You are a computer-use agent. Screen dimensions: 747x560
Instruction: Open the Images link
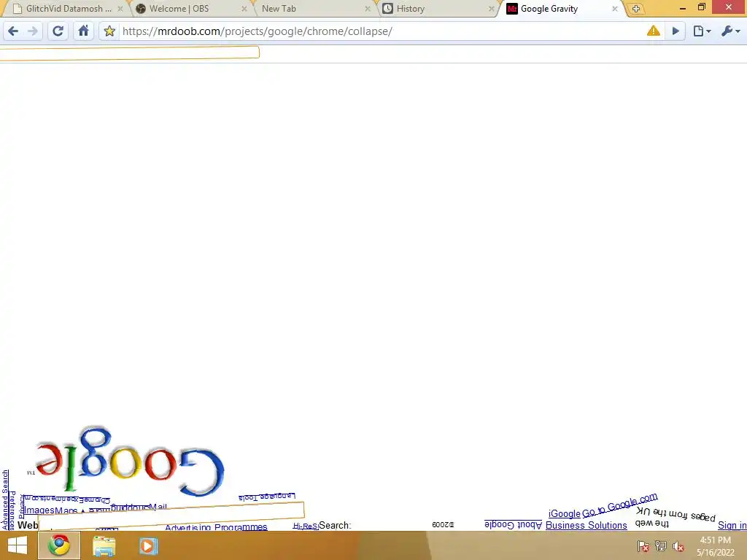[x=39, y=510]
